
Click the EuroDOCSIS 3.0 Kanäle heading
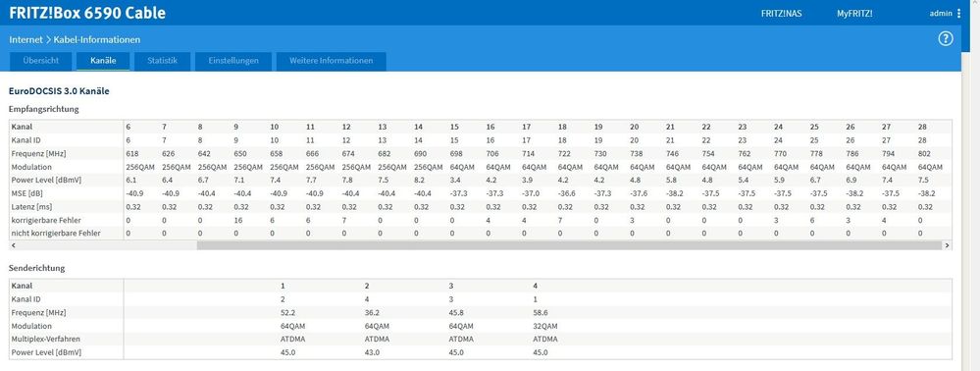[x=60, y=91]
